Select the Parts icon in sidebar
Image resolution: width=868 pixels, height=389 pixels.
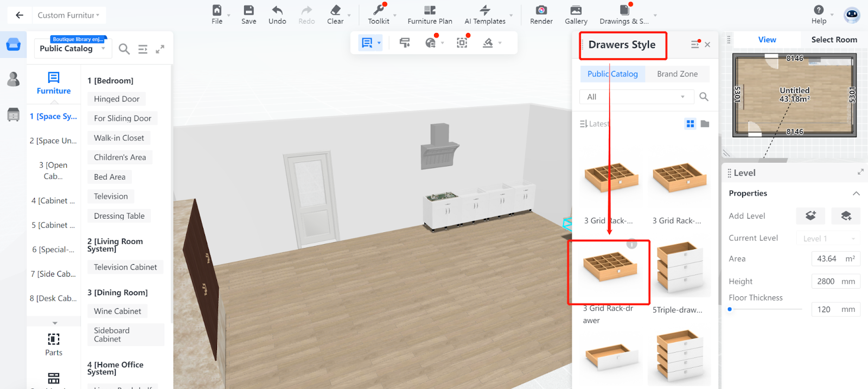(54, 340)
